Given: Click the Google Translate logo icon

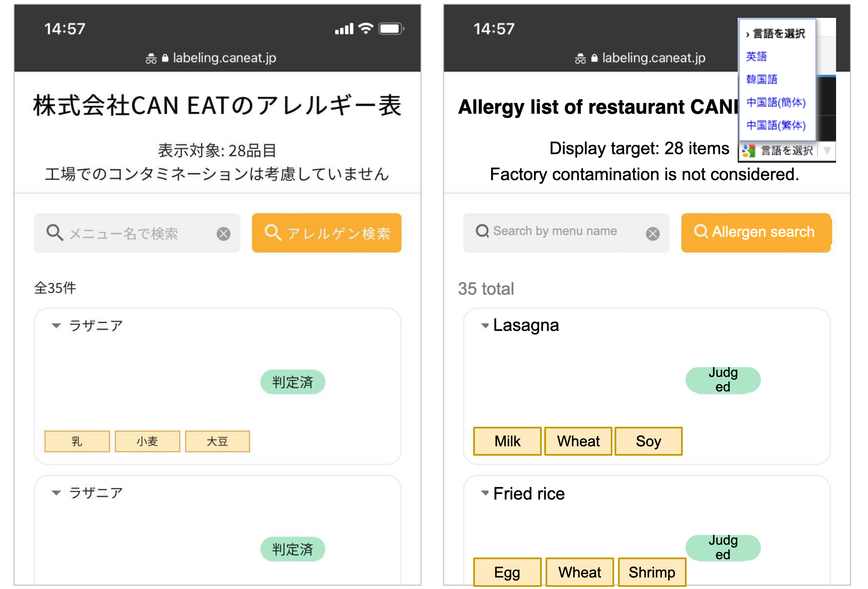Looking at the screenshot, I should [748, 151].
